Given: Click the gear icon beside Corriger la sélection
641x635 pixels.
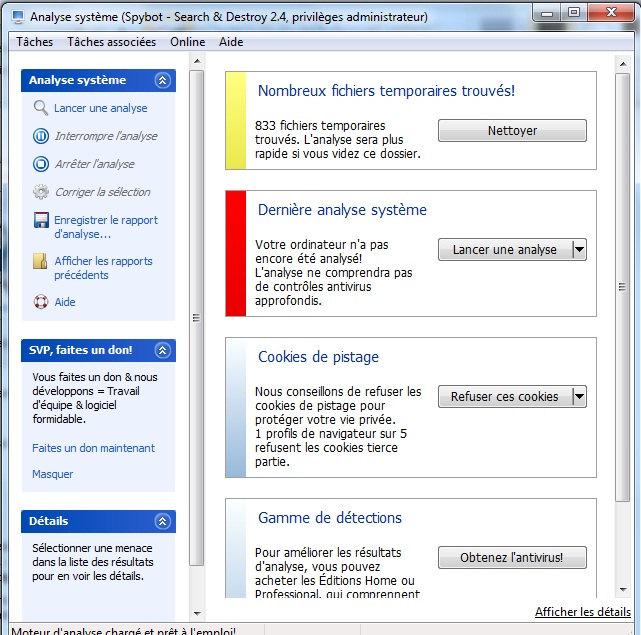Looking at the screenshot, I should 40,192.
